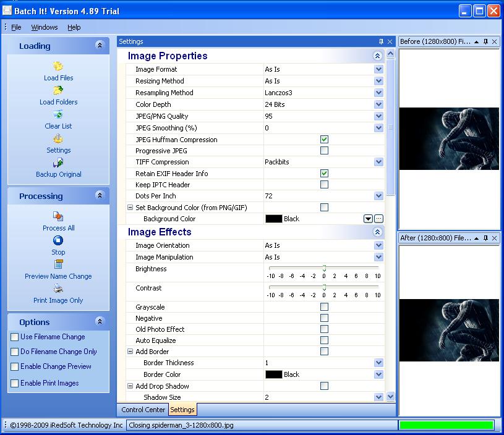This screenshot has width=504, height=435.
Task: Click the settings scrollbar down arrow
Action: coord(390,397)
